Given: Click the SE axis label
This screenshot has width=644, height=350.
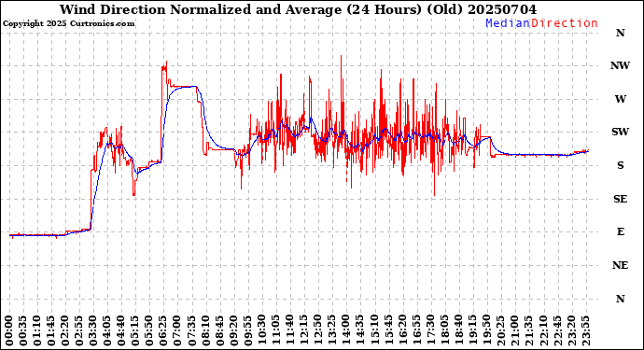Looking at the screenshot, I should [620, 199].
